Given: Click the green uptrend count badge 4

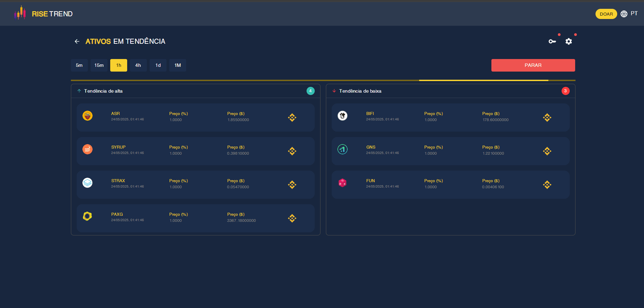Looking at the screenshot, I should point(311,91).
